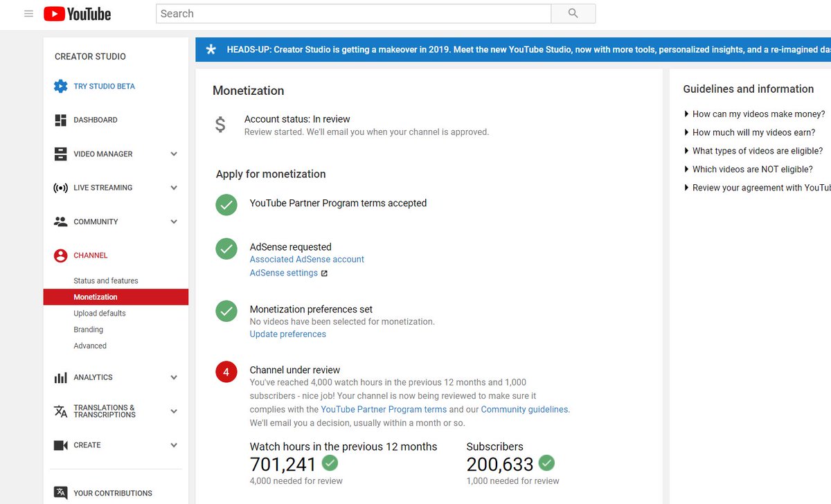Open Community guidelines link

(x=524, y=409)
